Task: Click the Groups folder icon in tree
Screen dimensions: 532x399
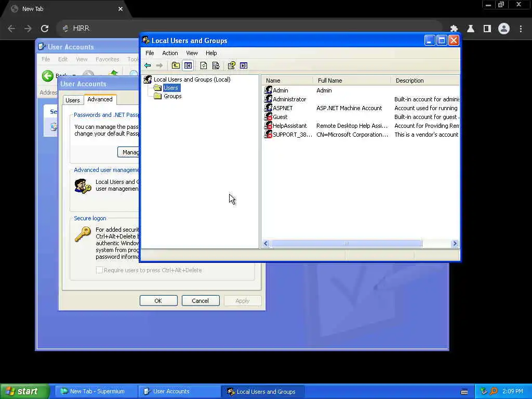Action: (x=157, y=96)
